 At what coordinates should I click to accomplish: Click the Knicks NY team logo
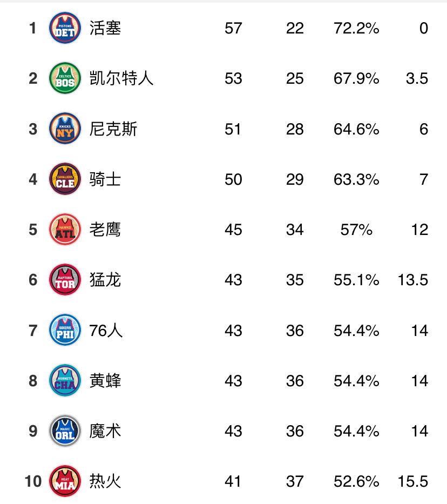[x=65, y=129]
